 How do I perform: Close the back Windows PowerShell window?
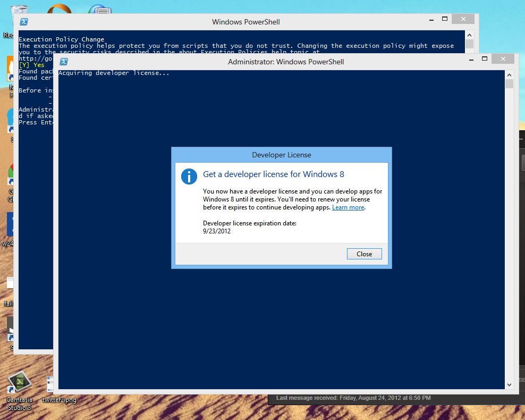tap(463, 19)
